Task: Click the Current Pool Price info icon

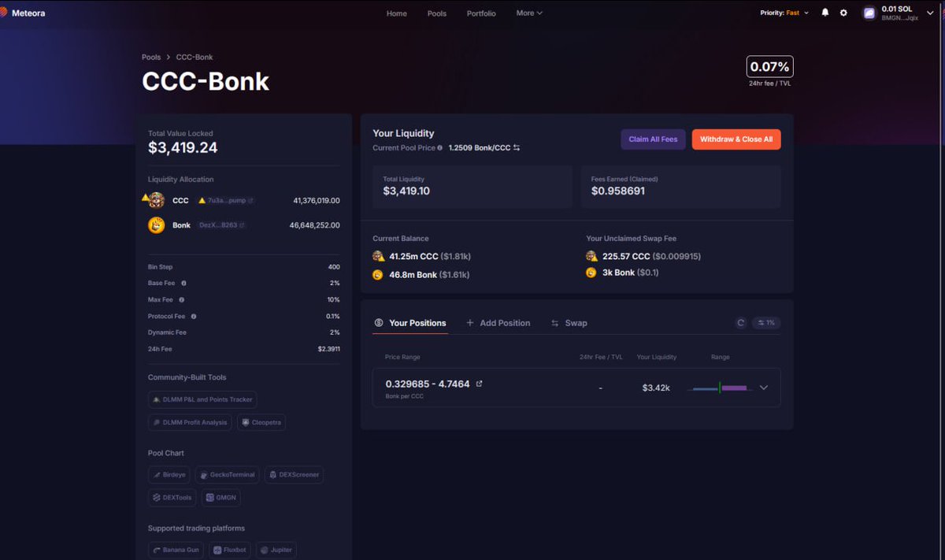Action: click(439, 147)
